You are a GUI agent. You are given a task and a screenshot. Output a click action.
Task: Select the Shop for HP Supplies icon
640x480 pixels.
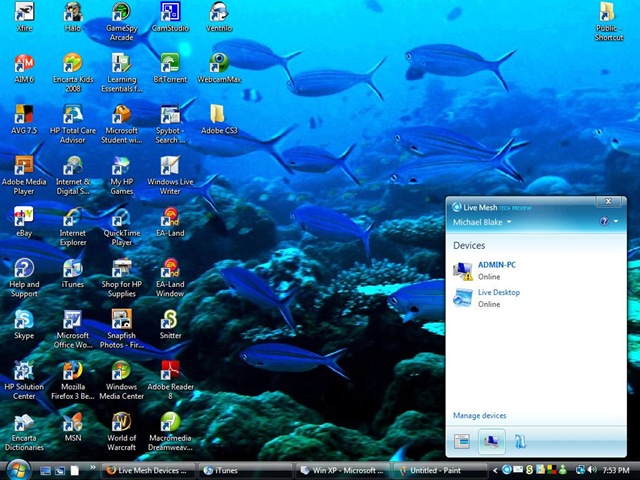[122, 278]
